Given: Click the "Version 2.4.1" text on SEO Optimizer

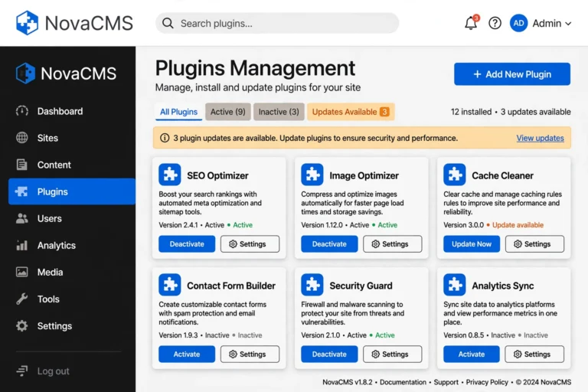Looking at the screenshot, I should [178, 225].
